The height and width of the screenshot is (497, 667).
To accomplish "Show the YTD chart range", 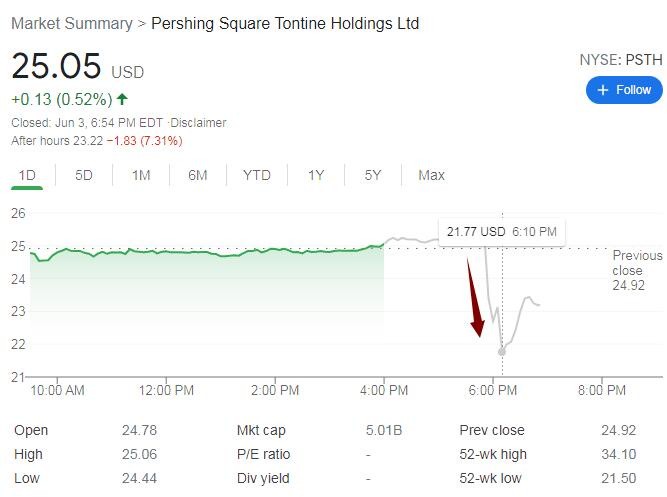I will 256,176.
